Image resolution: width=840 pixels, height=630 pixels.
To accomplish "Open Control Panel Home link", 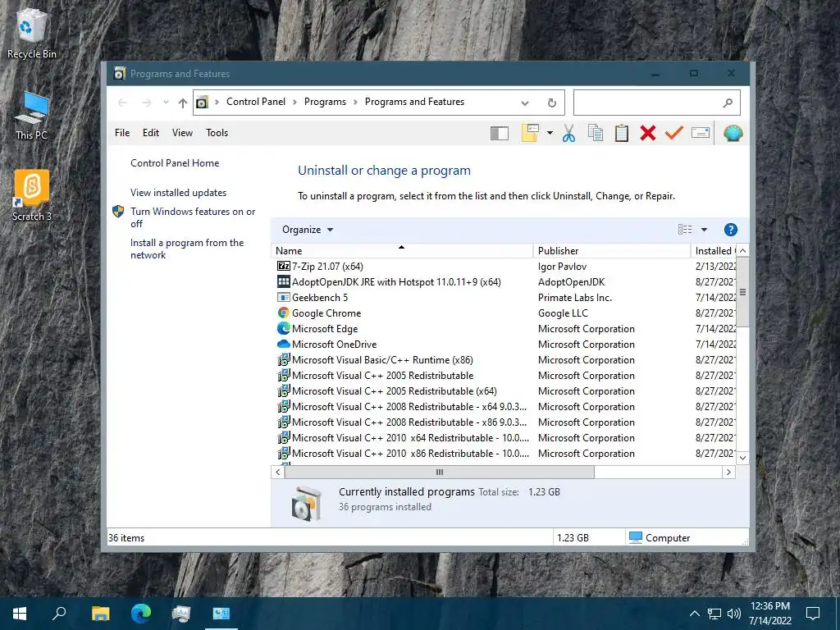I will (175, 163).
